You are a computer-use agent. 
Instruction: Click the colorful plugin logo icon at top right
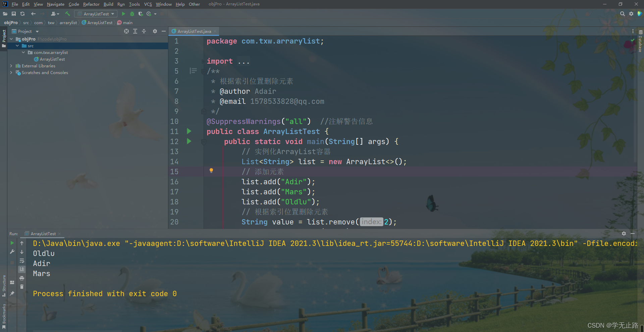(x=640, y=14)
